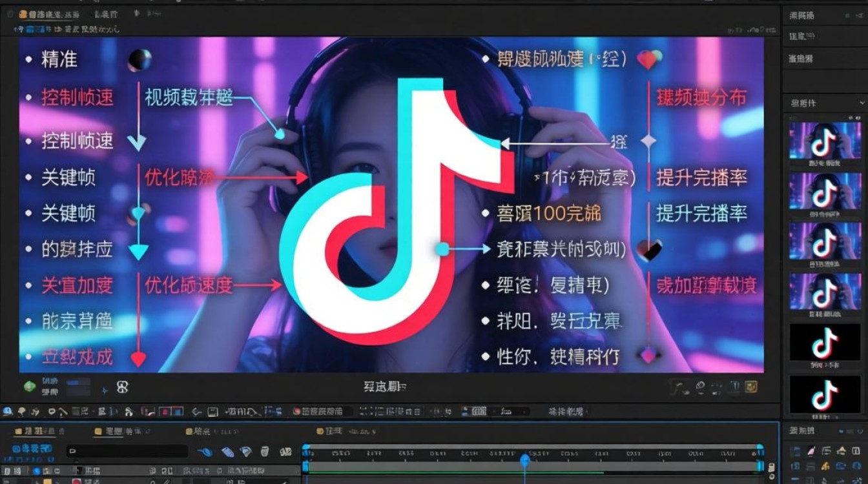Select the second thumbnail in the right asset panel
Screen dimensions: 868x484
tap(825, 191)
